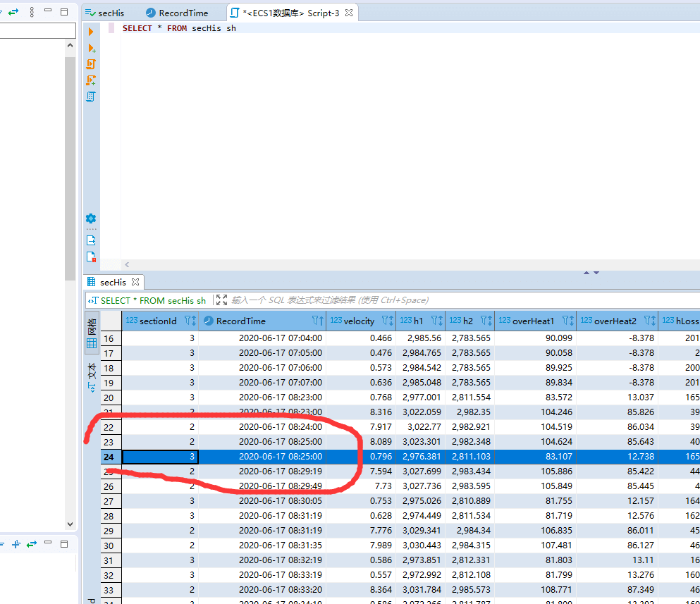Click the link-with-editor arrows in top-left panel
The width and height of the screenshot is (700, 604).
pos(13,12)
